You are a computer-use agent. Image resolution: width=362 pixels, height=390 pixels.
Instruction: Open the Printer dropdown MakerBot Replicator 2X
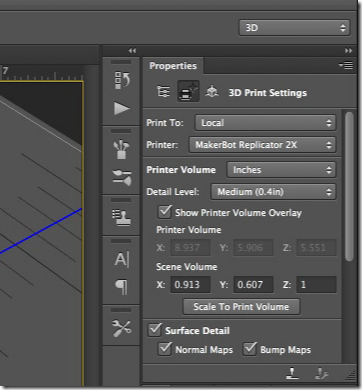tap(263, 145)
